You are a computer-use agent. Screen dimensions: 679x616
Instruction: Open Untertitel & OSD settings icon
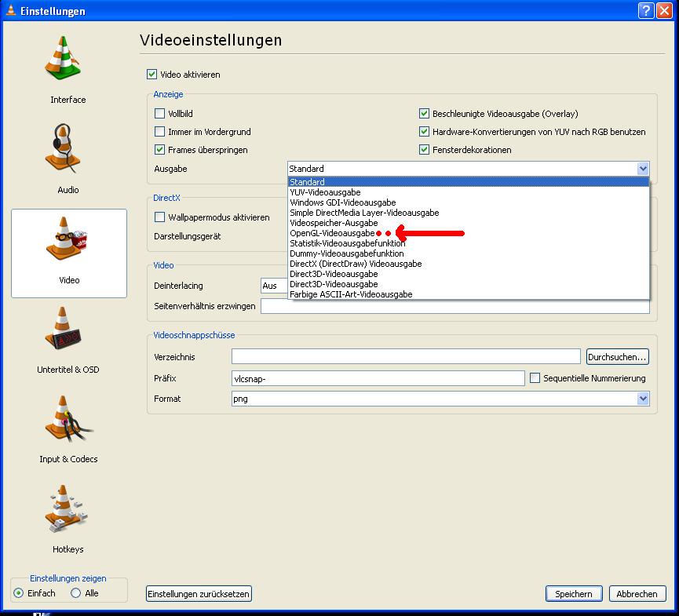pyautogui.click(x=62, y=329)
